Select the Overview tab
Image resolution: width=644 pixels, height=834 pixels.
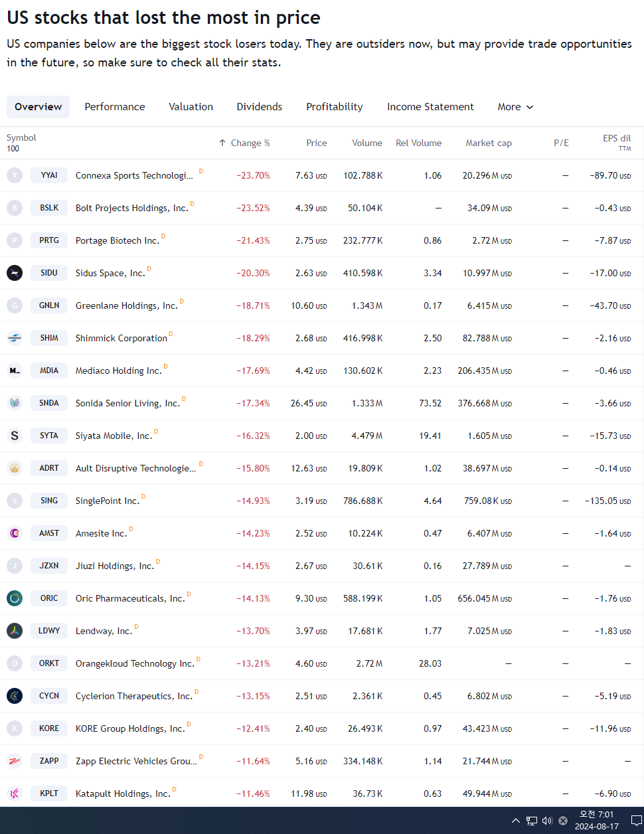[x=38, y=107]
